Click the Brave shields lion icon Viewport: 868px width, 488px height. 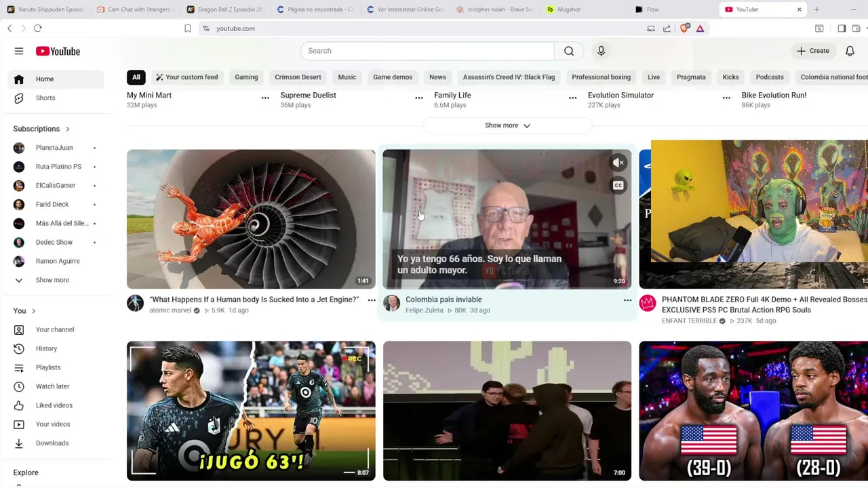685,28
